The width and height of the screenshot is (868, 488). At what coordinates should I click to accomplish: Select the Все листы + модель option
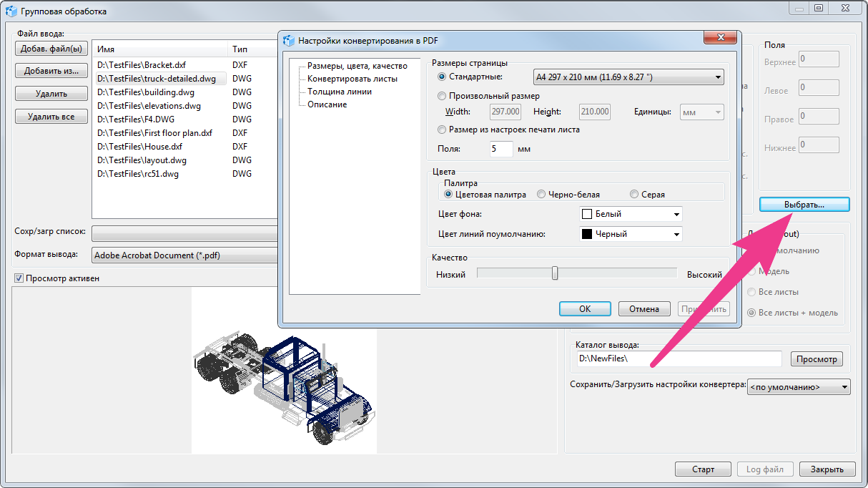(x=751, y=313)
